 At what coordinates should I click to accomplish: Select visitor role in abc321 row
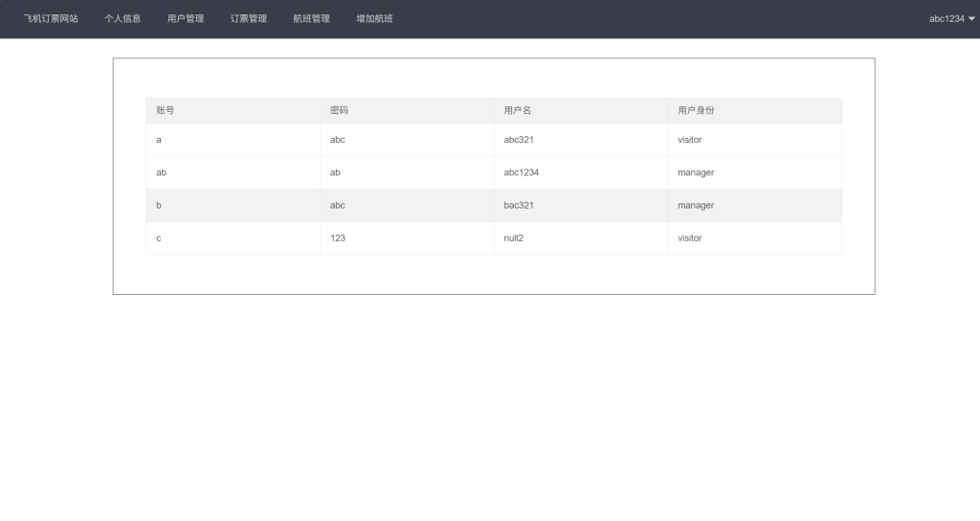[x=754, y=140]
